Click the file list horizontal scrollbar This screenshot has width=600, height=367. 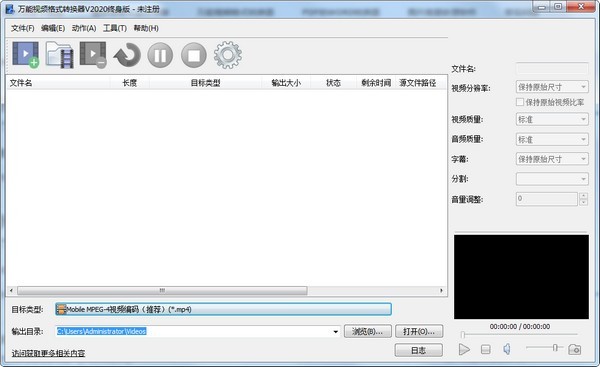(x=162, y=290)
